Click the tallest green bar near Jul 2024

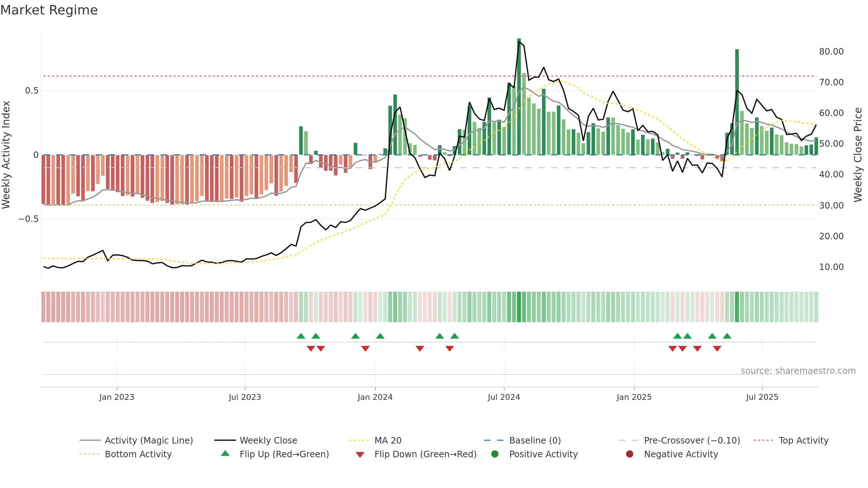tap(519, 97)
